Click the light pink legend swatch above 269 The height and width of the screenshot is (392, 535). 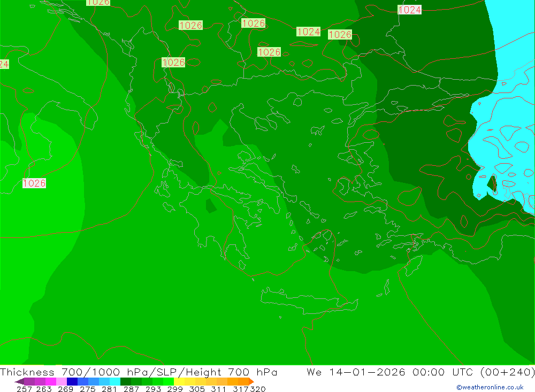[x=62, y=381]
